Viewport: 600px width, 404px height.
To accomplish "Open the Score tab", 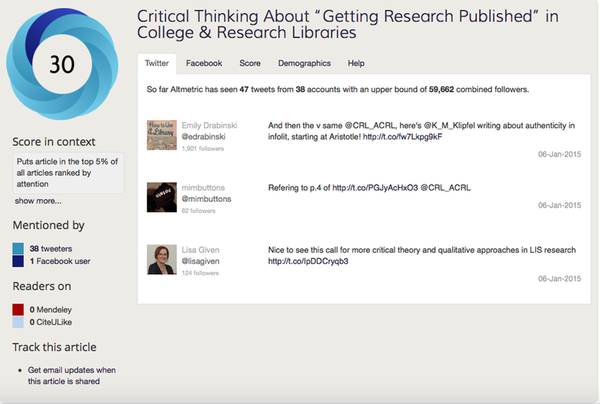I will pos(250,63).
